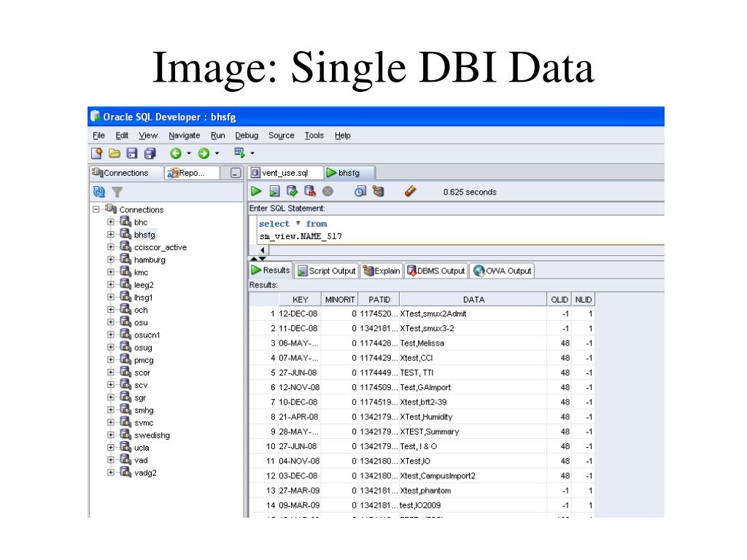Switch to vent_use.sql editor tab
747x560 pixels.
285,173
